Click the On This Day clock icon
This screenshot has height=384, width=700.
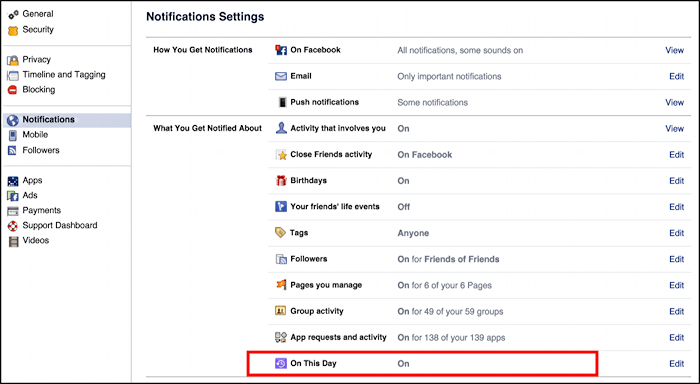click(281, 363)
